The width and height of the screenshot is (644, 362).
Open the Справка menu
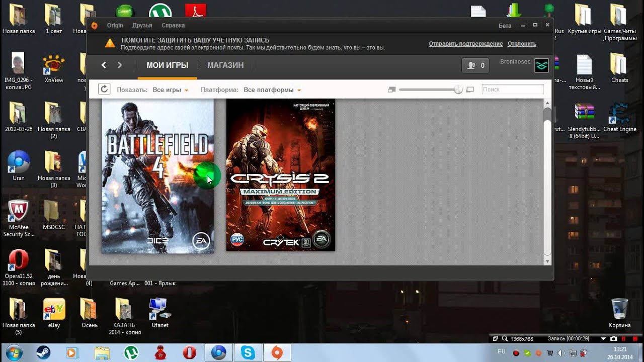pyautogui.click(x=173, y=25)
